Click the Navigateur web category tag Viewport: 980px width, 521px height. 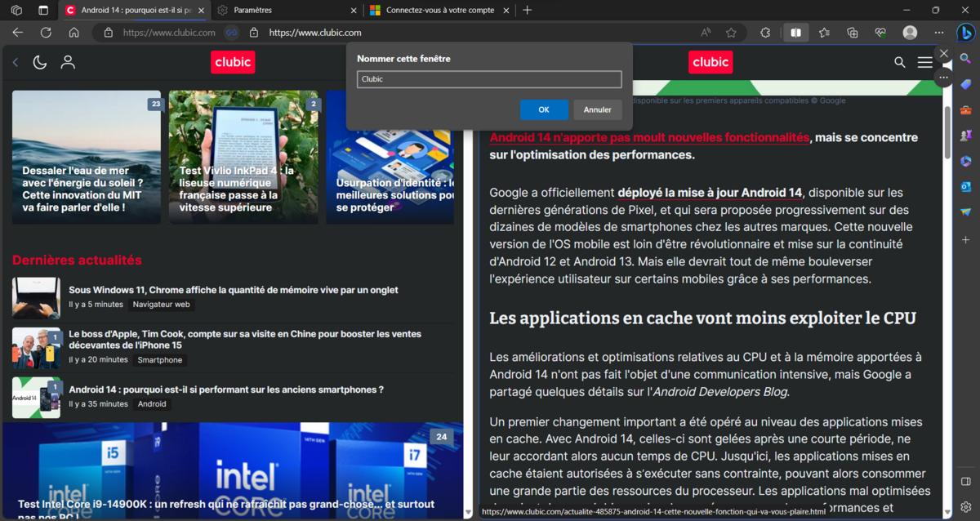pos(161,305)
